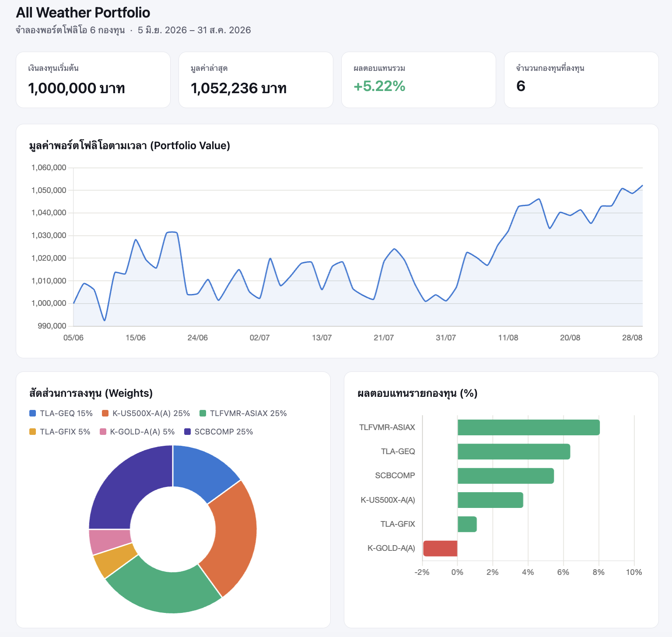
Task: Click the "สัดส่วนการลงทุน (Weights)" chart title
Action: point(91,393)
